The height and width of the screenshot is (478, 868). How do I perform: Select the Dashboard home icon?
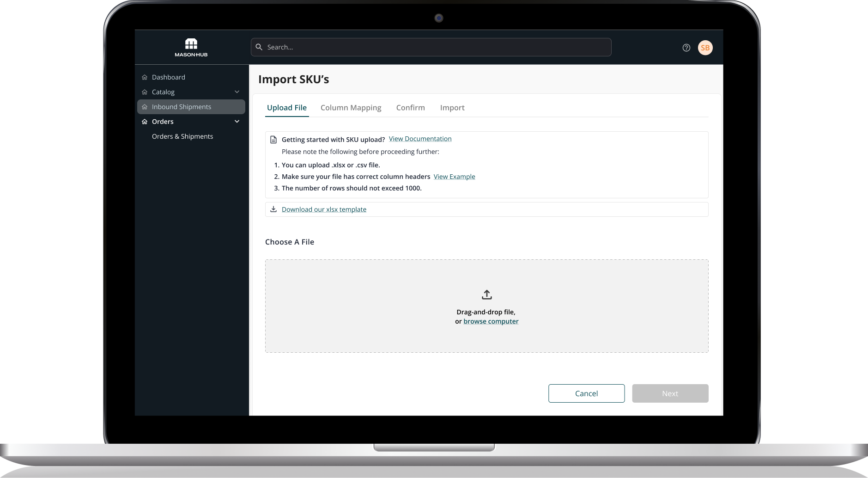pos(144,77)
